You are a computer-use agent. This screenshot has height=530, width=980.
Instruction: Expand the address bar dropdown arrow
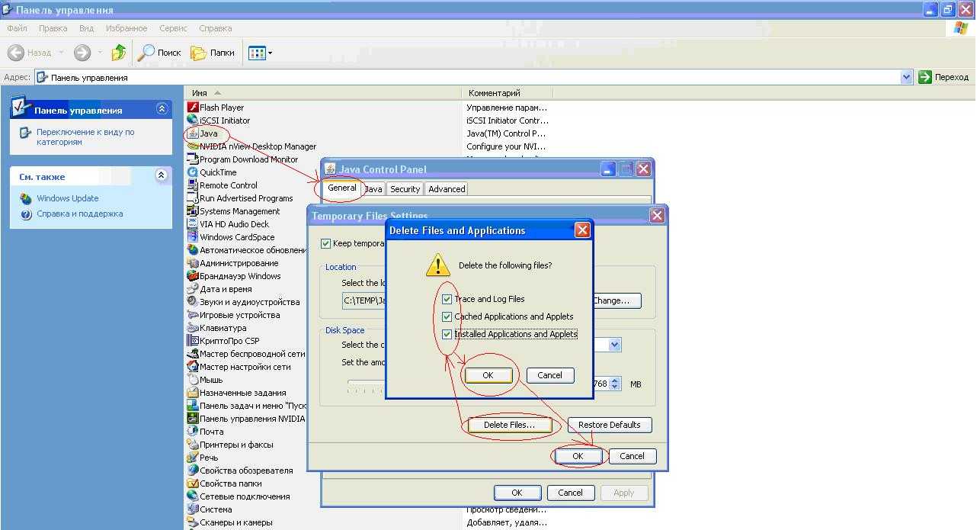pyautogui.click(x=906, y=77)
